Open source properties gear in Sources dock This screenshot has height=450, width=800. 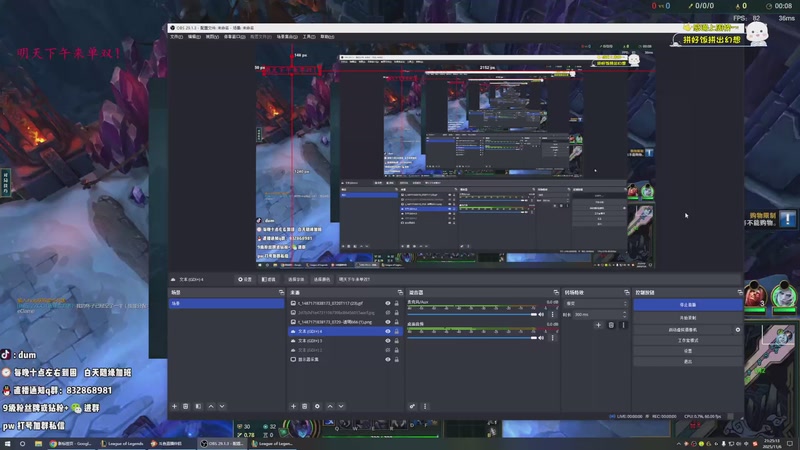pos(318,406)
